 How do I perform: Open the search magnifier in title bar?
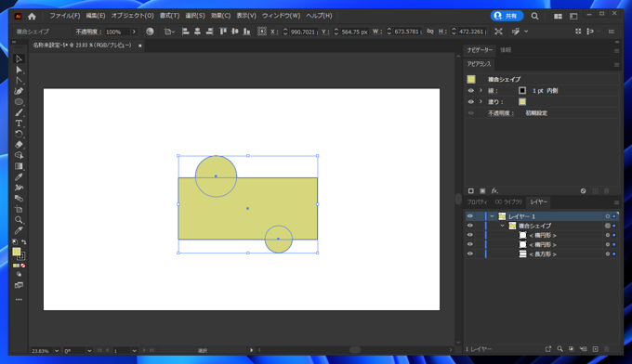[534, 16]
